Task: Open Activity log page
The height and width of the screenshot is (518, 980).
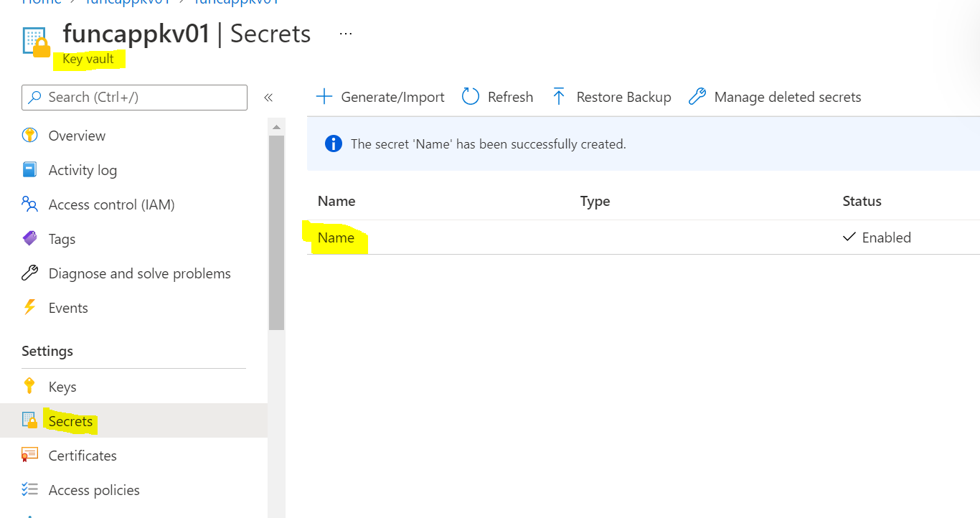Action: [83, 170]
